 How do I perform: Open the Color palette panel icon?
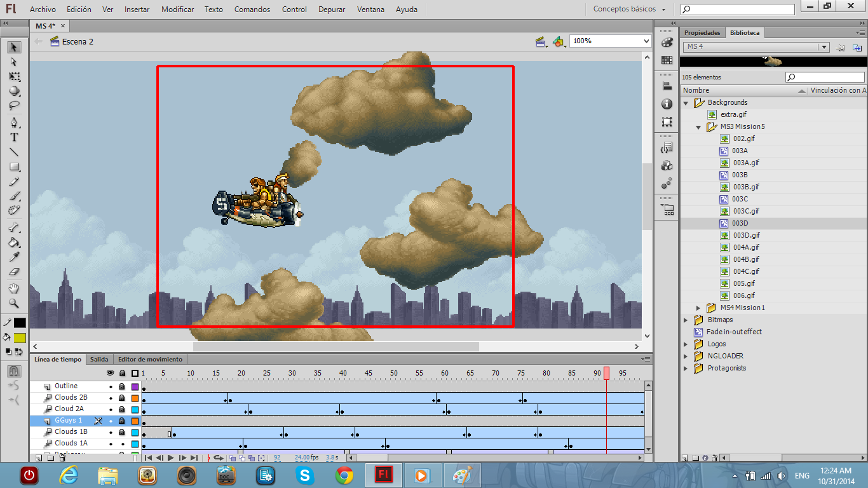pyautogui.click(x=667, y=43)
